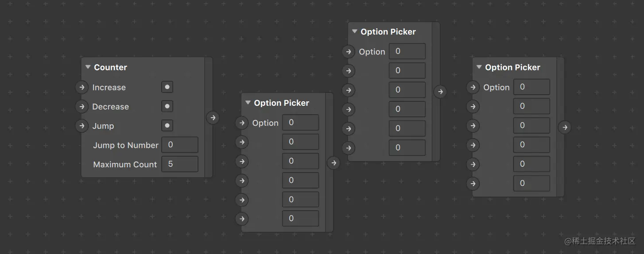
Task: Collapse the bottom-center Option Picker node
Action: click(248, 103)
